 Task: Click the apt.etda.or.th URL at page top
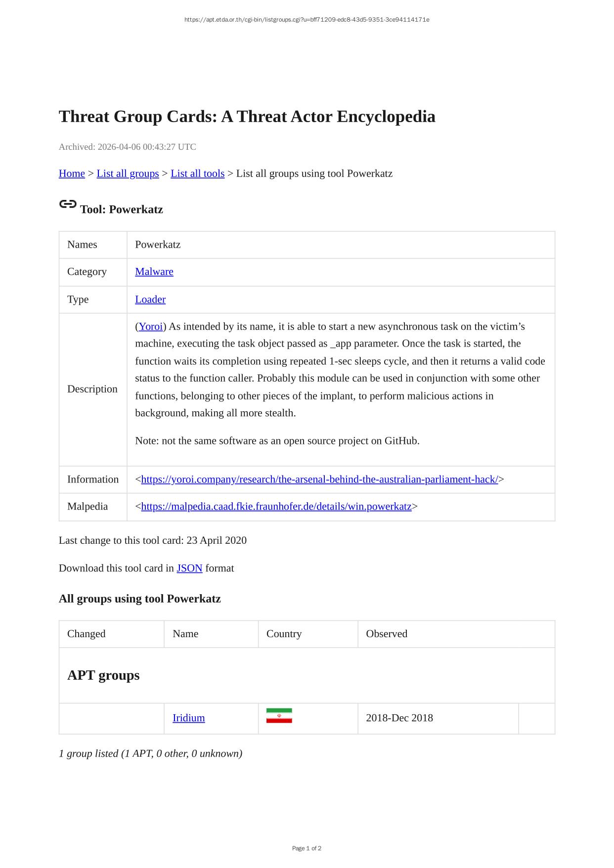point(307,20)
